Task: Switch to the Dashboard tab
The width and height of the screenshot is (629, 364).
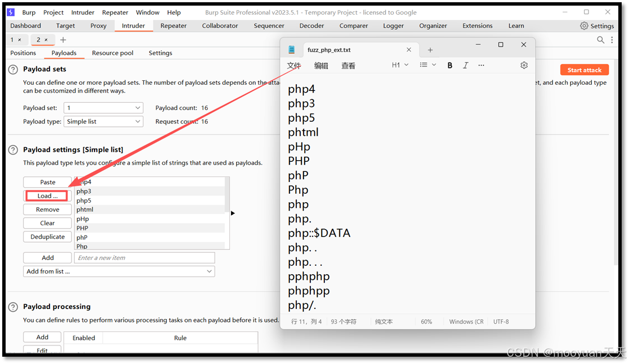Action: [26, 26]
